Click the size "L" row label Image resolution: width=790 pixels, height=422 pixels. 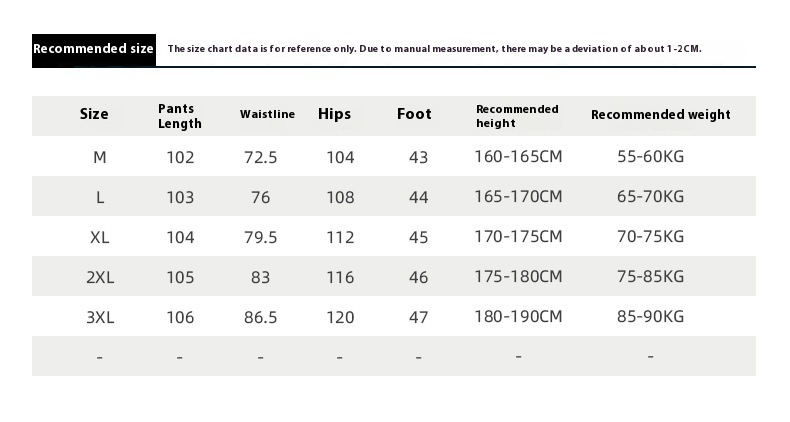coord(100,197)
